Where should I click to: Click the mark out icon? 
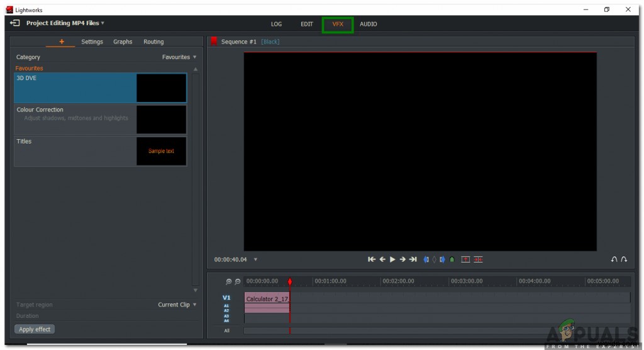point(442,259)
